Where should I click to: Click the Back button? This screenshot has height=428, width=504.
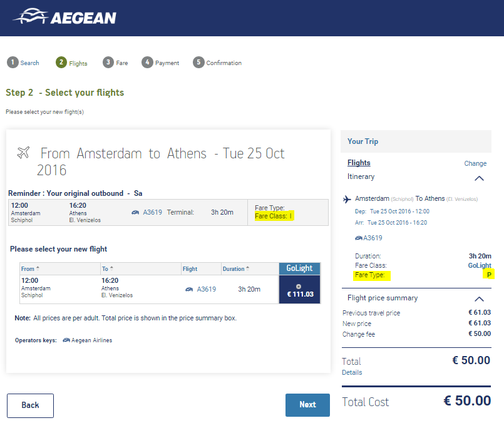30,405
